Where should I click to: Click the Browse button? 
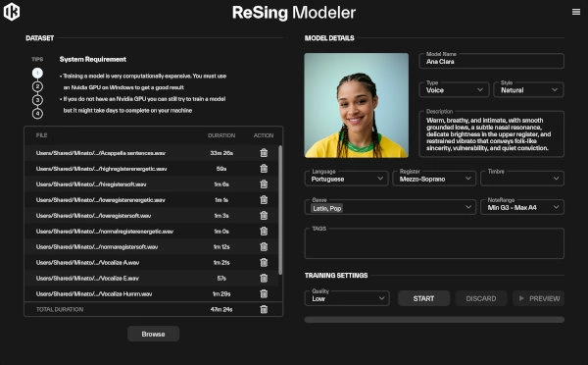tap(154, 334)
